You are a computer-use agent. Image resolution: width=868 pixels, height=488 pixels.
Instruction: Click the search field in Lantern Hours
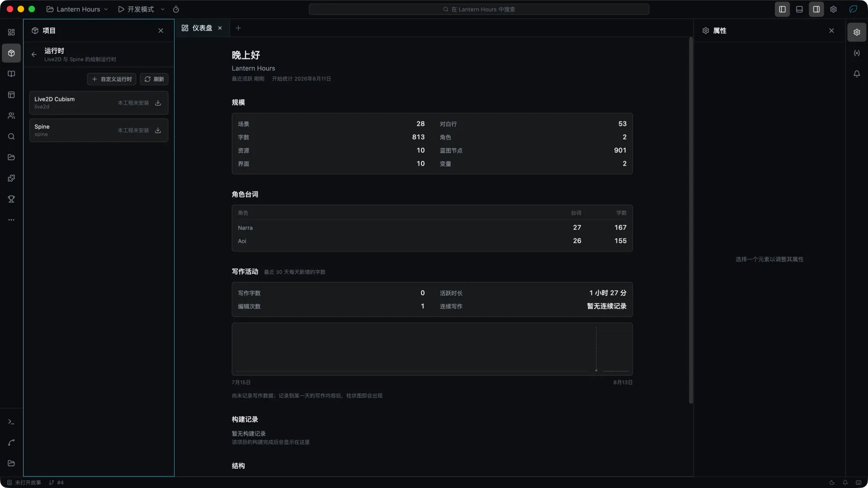tap(479, 9)
